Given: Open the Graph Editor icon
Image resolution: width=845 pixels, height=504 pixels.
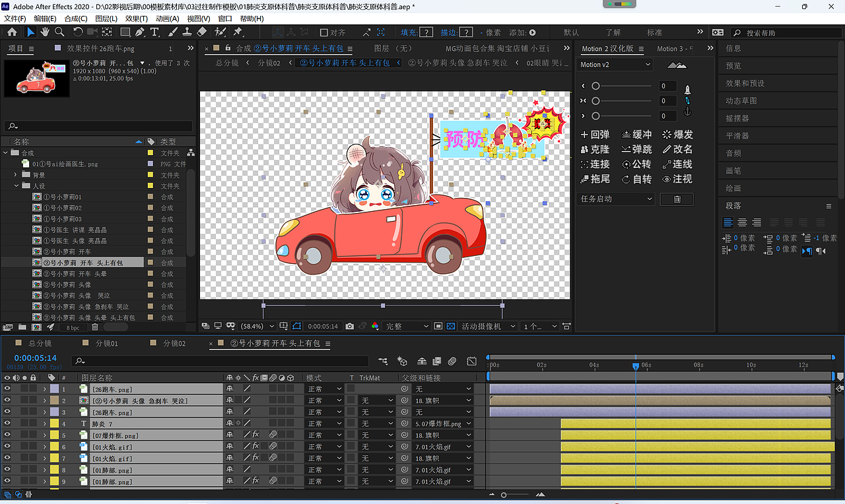Looking at the screenshot, I should click(471, 362).
